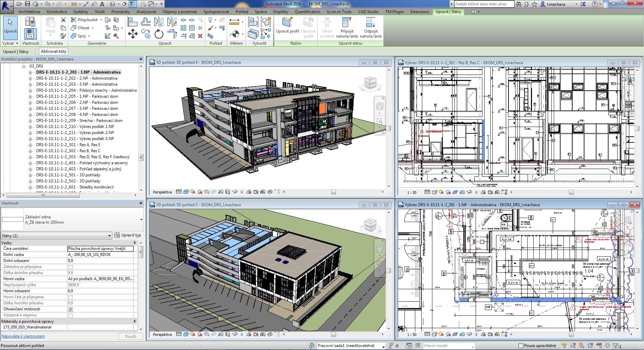Click the Upravit profil (edit profile) icon
Image resolution: width=644 pixels, height=350 pixels.
[x=287, y=23]
